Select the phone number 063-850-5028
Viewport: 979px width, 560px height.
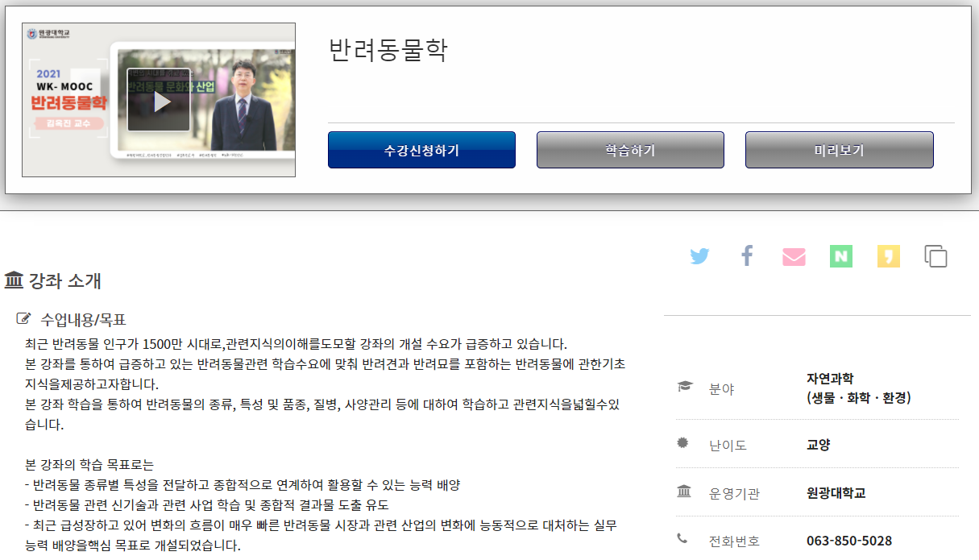click(x=849, y=541)
